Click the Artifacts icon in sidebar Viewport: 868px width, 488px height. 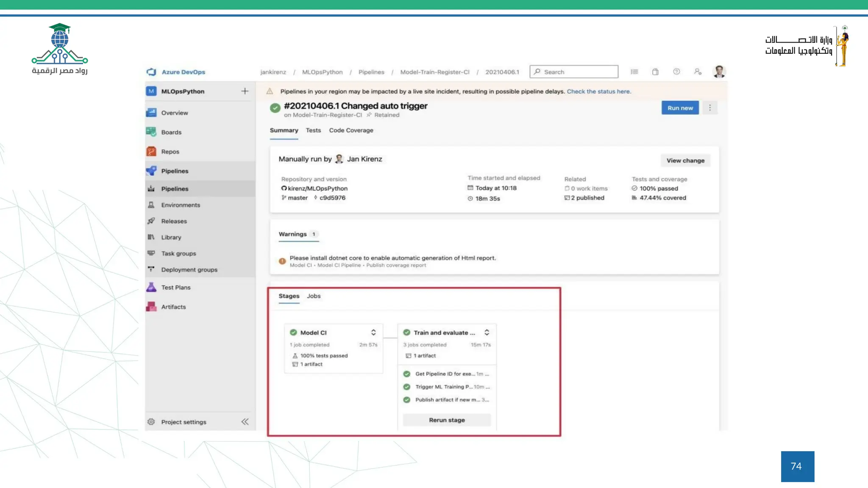click(x=151, y=307)
